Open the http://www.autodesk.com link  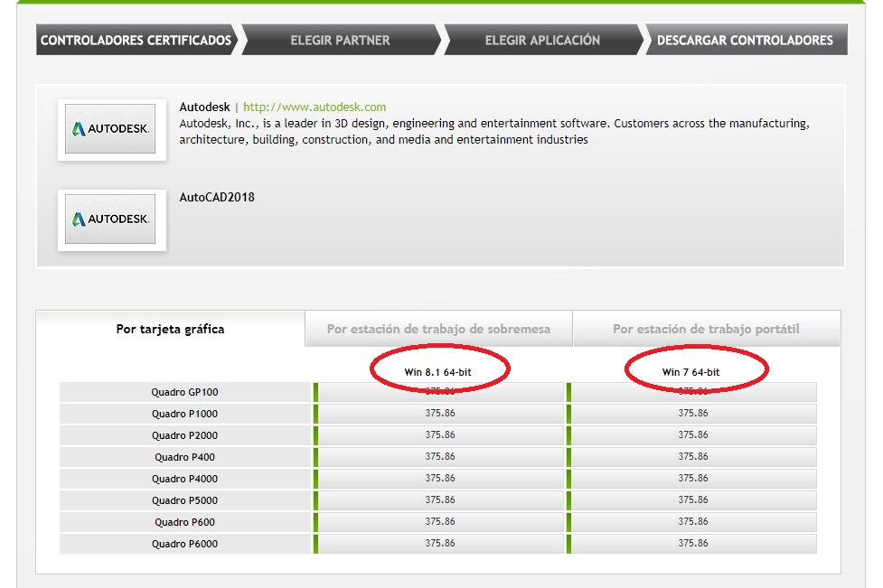(315, 107)
